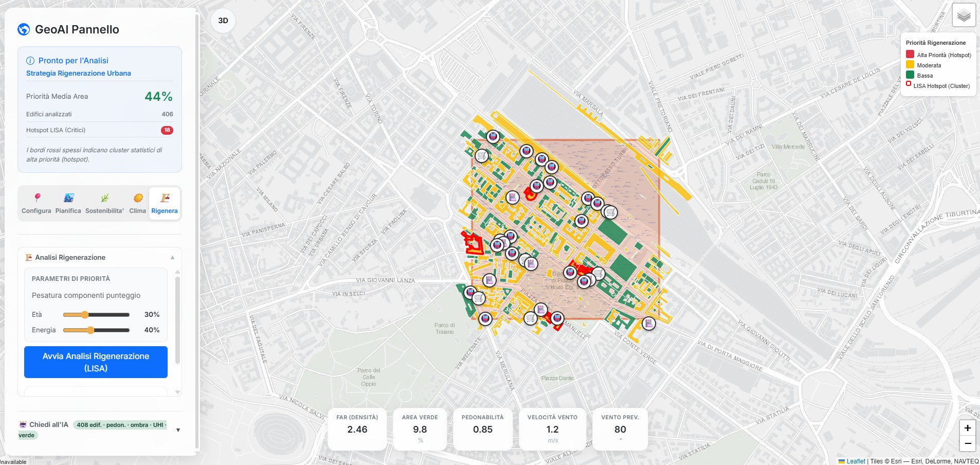Click the inner panel scroll-up arrow

click(177, 272)
